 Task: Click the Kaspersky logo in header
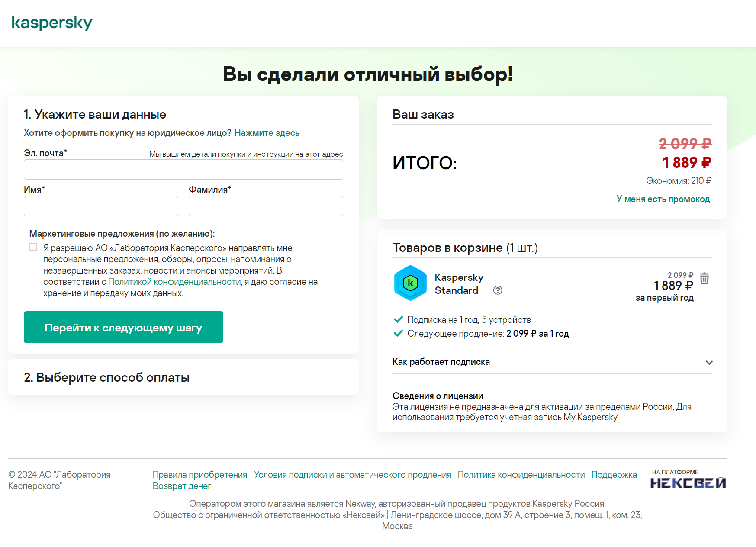[52, 23]
